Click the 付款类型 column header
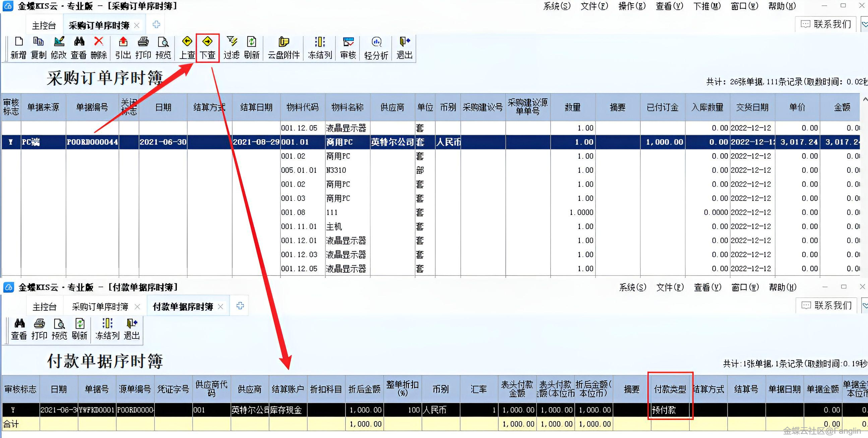The height and width of the screenshot is (438, 868). click(670, 389)
